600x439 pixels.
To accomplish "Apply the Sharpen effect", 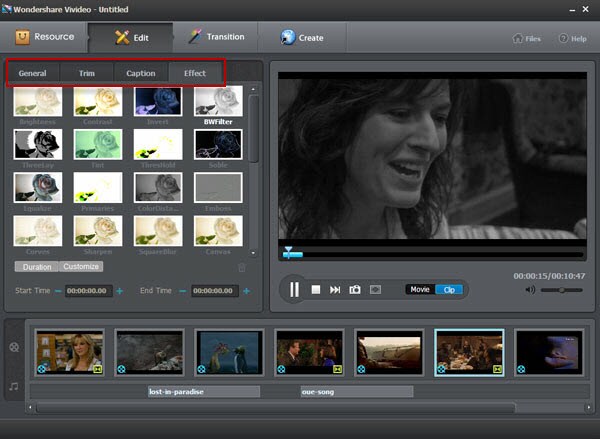I will point(98,231).
